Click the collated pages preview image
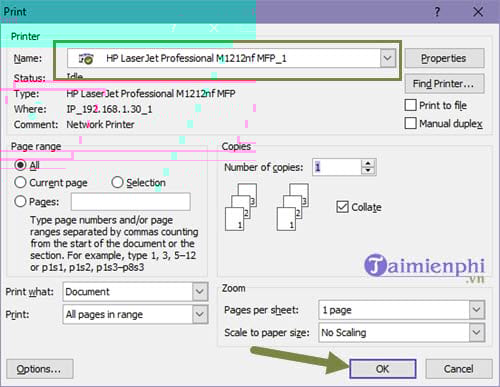The width and height of the screenshot is (500, 387). click(241, 207)
